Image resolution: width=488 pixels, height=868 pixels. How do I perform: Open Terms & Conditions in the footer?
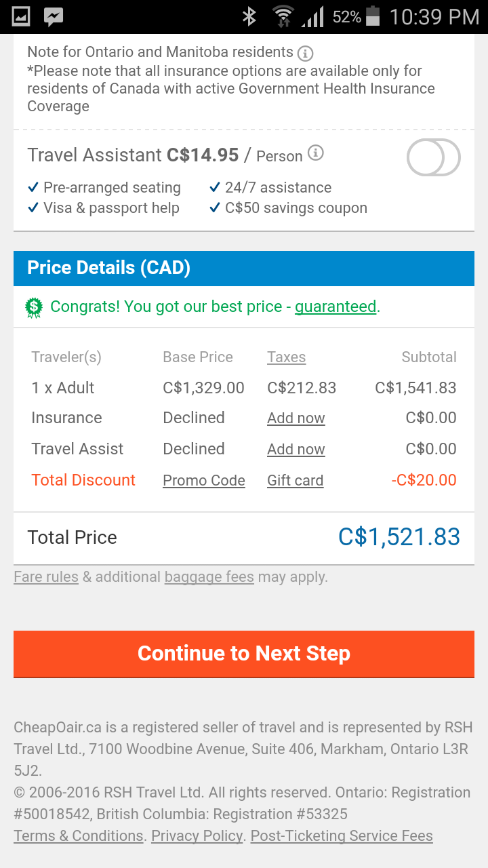79,836
